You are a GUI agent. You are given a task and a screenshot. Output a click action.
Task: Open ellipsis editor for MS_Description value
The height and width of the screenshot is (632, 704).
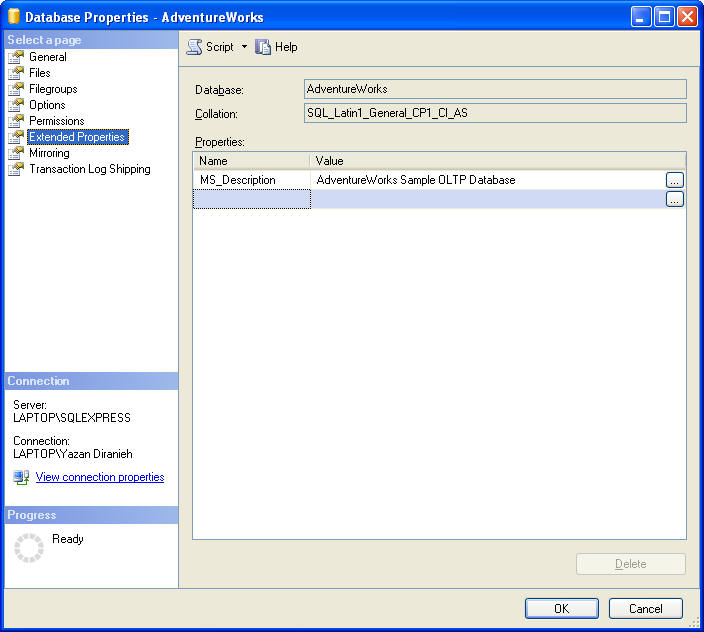(x=675, y=180)
